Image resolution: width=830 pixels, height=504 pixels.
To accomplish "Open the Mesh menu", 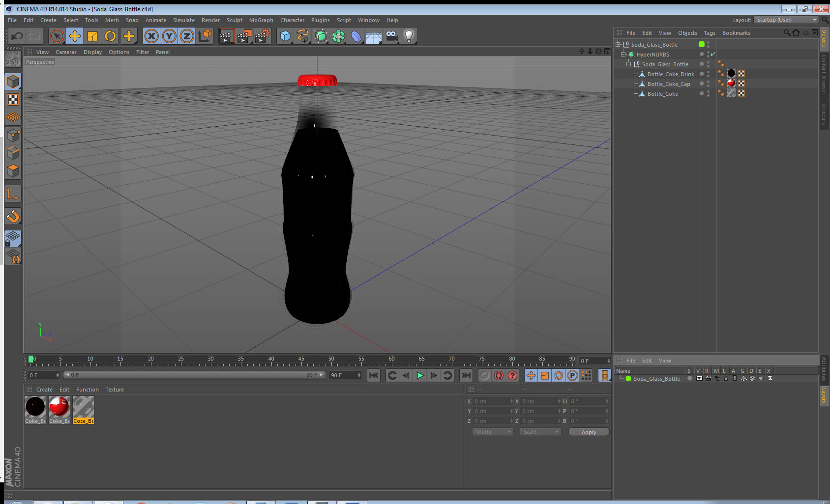I will click(x=112, y=20).
